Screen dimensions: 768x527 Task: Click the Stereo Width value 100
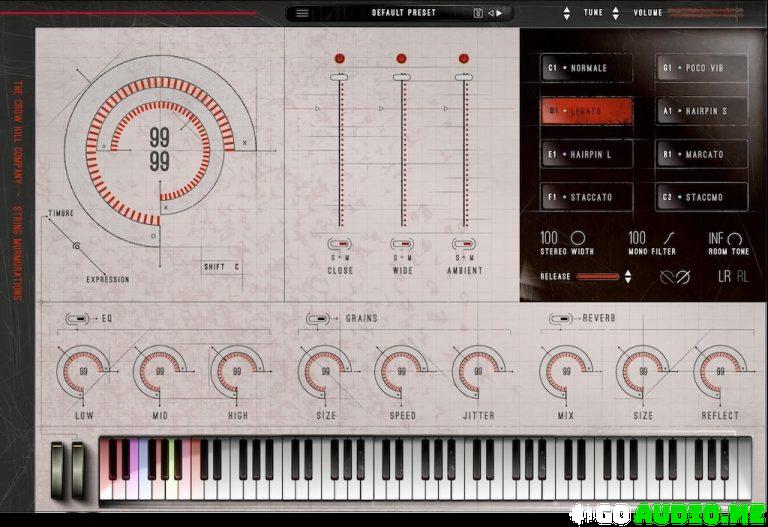[x=549, y=238]
